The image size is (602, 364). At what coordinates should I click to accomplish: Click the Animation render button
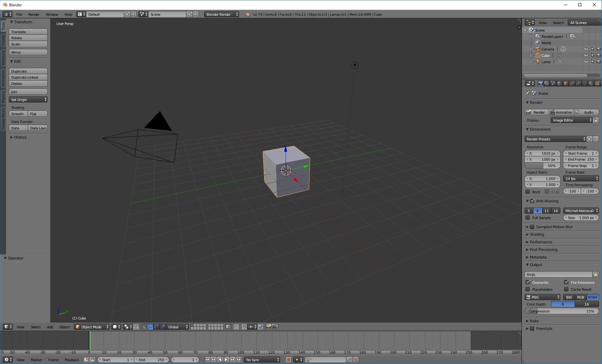click(561, 112)
